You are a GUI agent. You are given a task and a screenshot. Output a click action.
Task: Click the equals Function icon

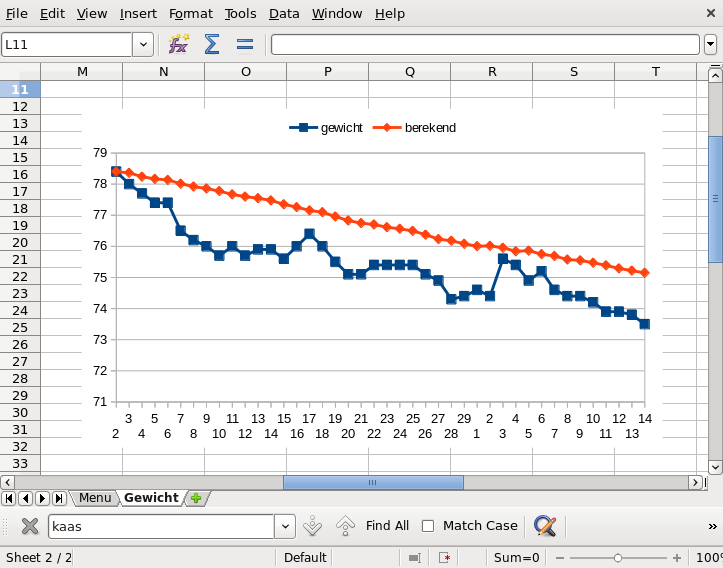(245, 44)
